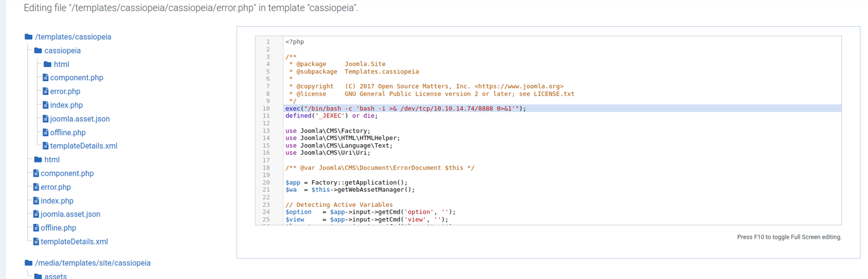Open the second joomla.asset.json file
Image resolution: width=868 pixels, height=279 pixels.
[70, 214]
